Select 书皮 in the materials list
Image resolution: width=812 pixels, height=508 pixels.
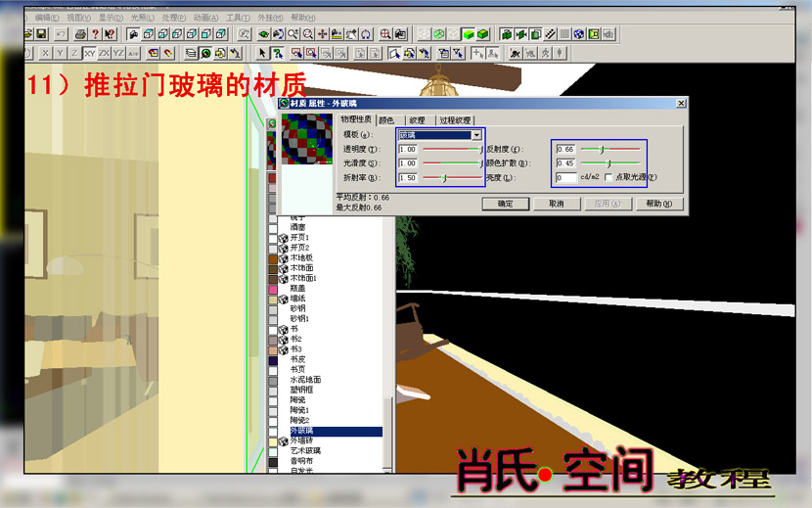pos(297,359)
